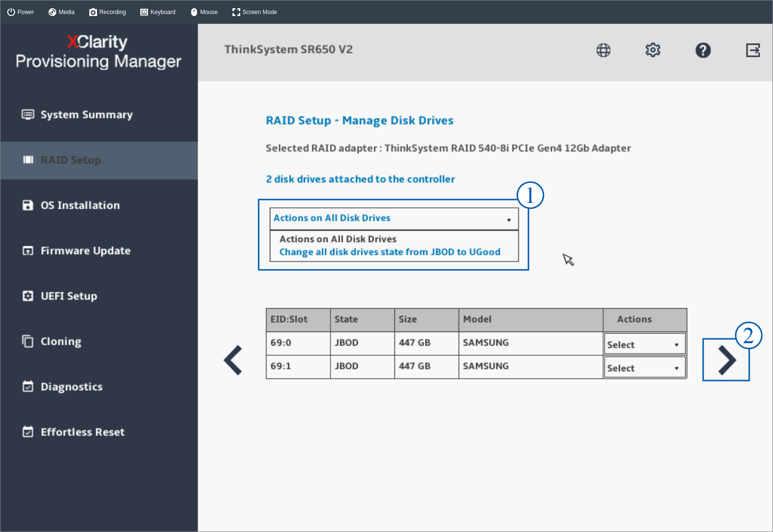Click the EID:Slot column header
This screenshot has height=532, width=773.
(298, 320)
